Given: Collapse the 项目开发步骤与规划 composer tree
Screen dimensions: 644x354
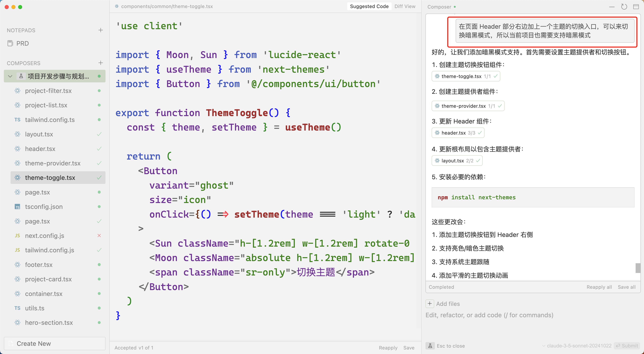Looking at the screenshot, I should [10, 76].
